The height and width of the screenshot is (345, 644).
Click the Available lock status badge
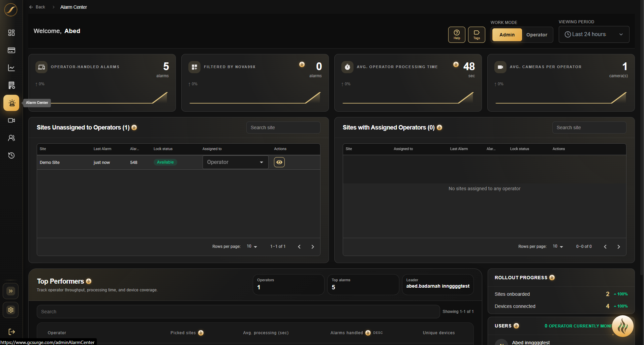point(165,162)
